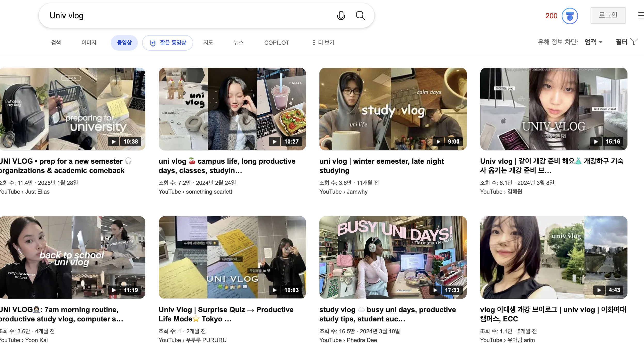Click the microphone voice search icon
The image size is (644, 348).
click(x=341, y=16)
